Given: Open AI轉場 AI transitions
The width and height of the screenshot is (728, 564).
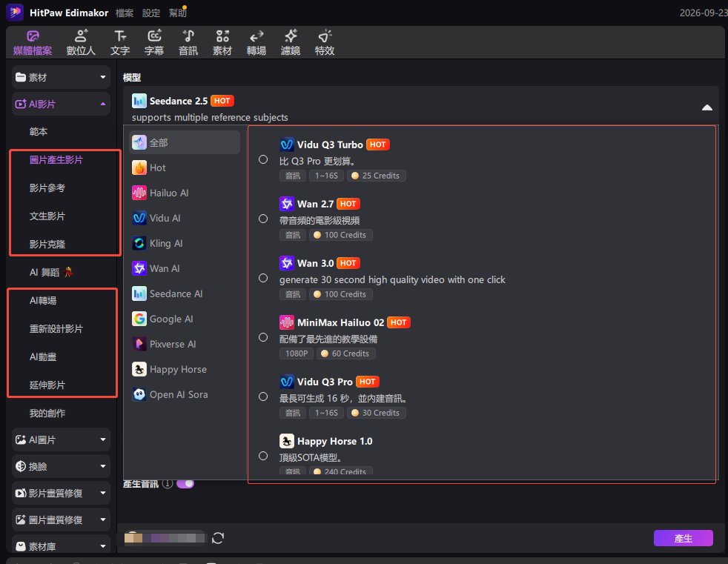Looking at the screenshot, I should pyautogui.click(x=43, y=301).
